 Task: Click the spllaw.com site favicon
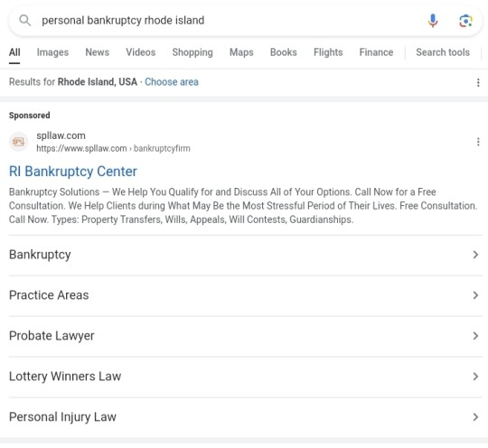point(19,142)
